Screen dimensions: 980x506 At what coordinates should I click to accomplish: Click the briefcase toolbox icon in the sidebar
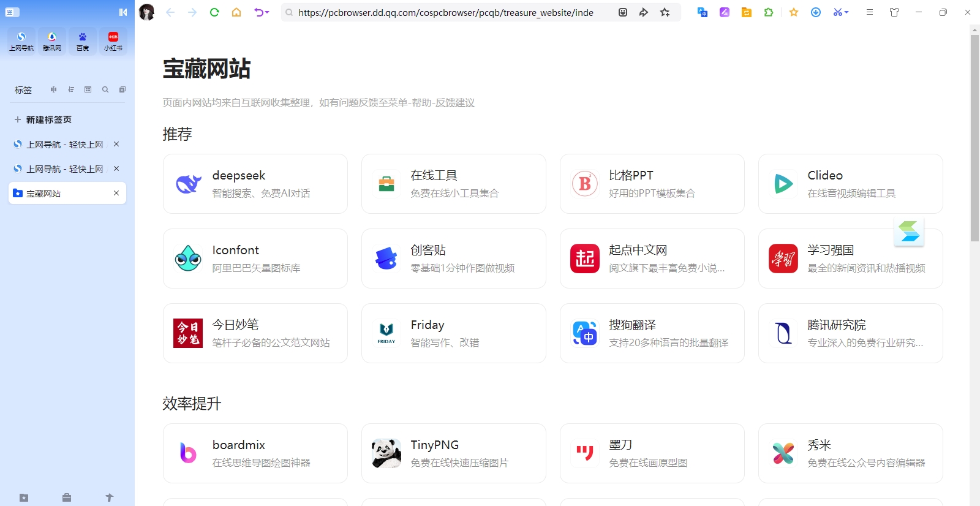click(67, 497)
